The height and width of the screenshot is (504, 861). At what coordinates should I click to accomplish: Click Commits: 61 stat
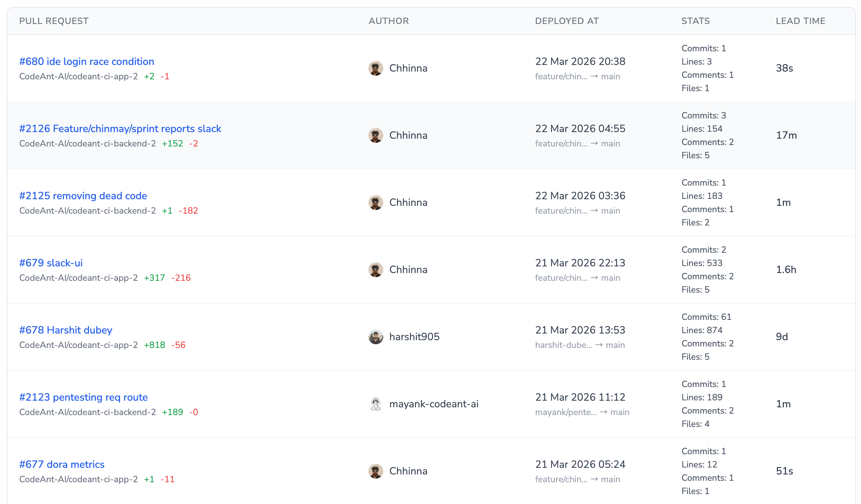pyautogui.click(x=706, y=317)
